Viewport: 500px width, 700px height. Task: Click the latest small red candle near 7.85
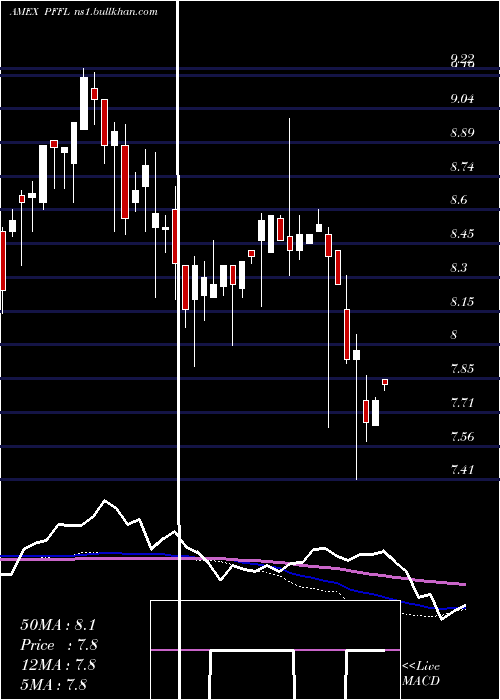pyautogui.click(x=385, y=382)
